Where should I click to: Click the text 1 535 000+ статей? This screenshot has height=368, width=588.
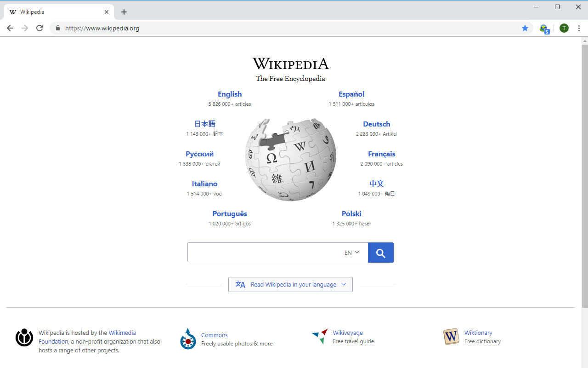pos(199,164)
